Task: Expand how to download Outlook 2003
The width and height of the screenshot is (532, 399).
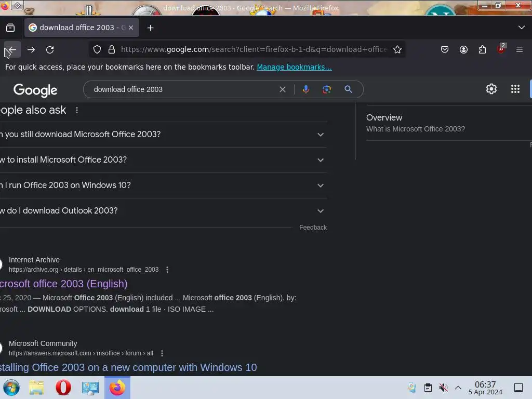Action: (163, 211)
